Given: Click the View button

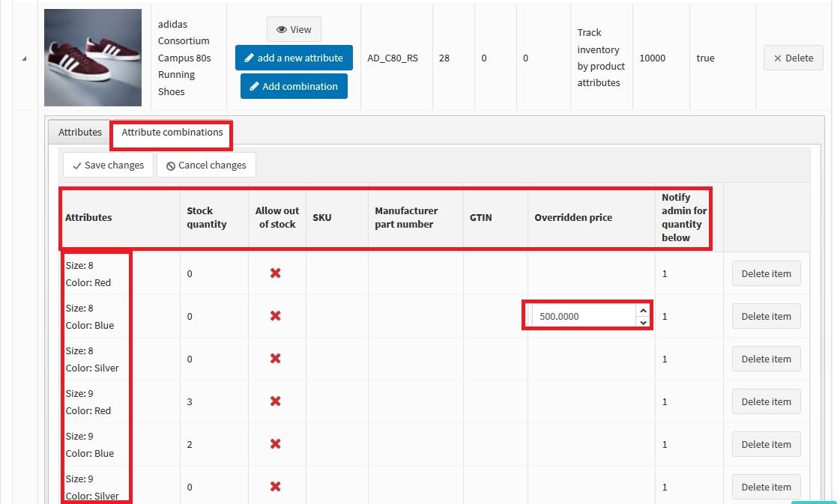Looking at the screenshot, I should 294,29.
